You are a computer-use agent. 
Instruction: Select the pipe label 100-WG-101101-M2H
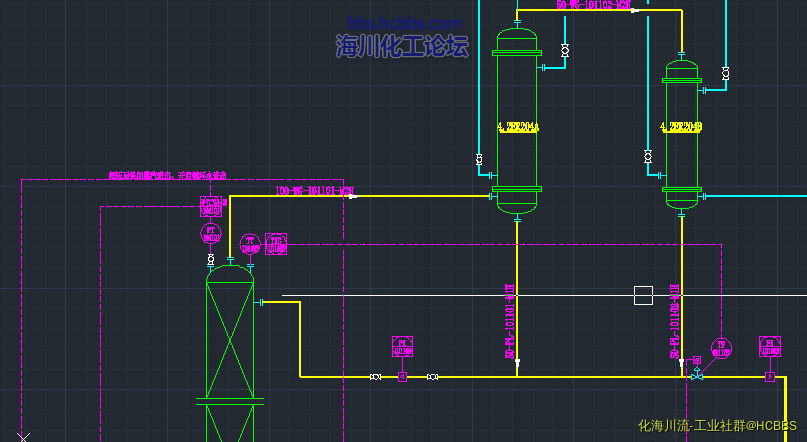(314, 190)
